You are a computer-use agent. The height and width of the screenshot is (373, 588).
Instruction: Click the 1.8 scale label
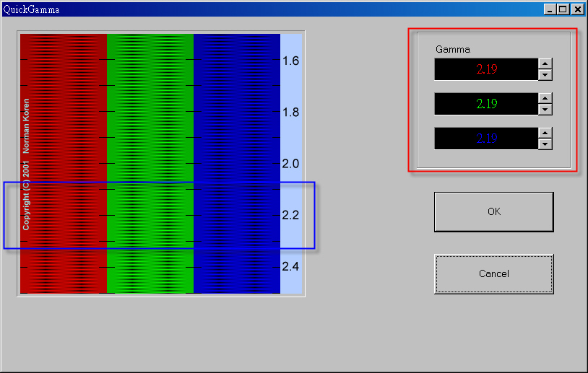click(290, 113)
